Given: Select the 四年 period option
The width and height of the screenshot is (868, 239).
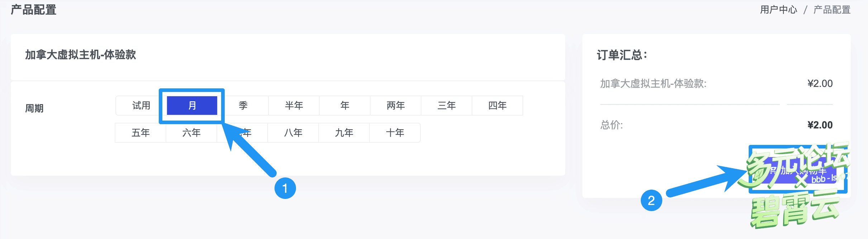Looking at the screenshot, I should tap(497, 106).
